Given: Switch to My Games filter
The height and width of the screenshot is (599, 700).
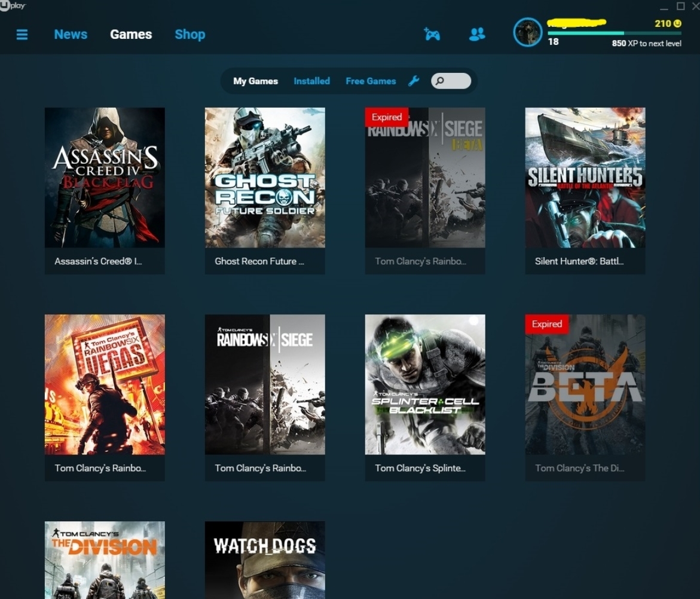Looking at the screenshot, I should tap(255, 81).
